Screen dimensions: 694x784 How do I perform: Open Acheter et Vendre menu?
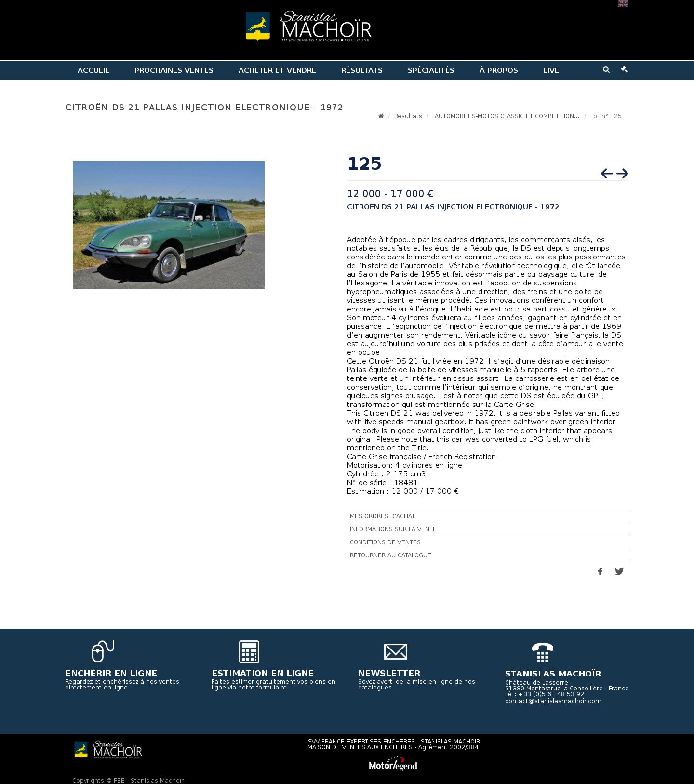[277, 70]
